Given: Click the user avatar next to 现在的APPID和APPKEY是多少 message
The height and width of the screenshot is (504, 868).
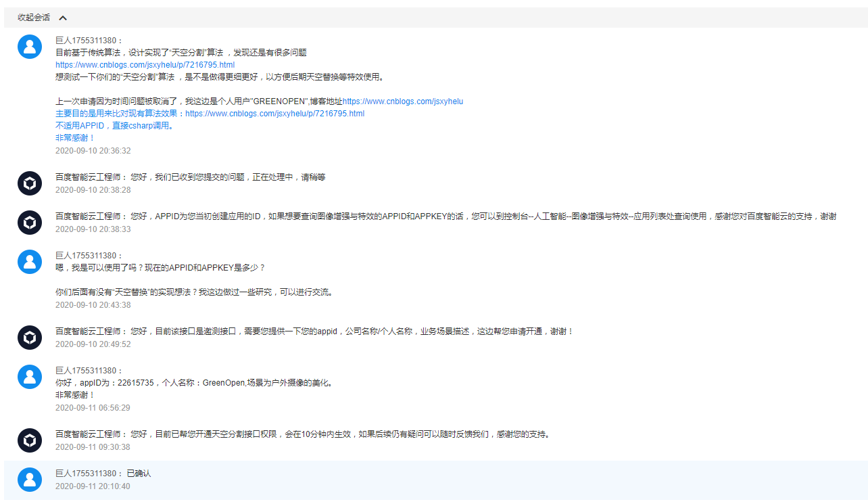Looking at the screenshot, I should point(30,261).
